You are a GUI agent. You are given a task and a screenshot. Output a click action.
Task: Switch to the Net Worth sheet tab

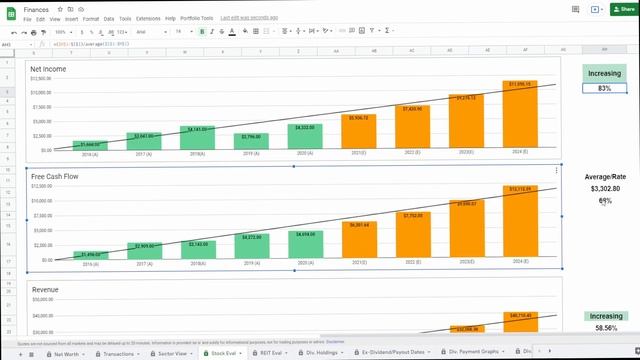pos(66,354)
